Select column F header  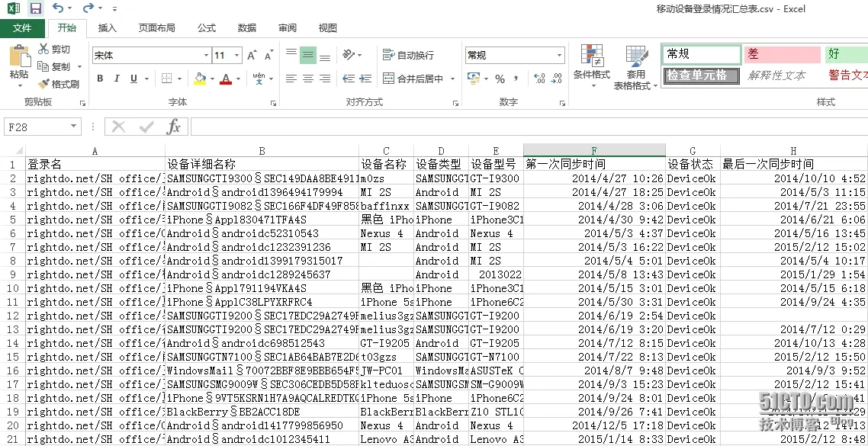[594, 150]
